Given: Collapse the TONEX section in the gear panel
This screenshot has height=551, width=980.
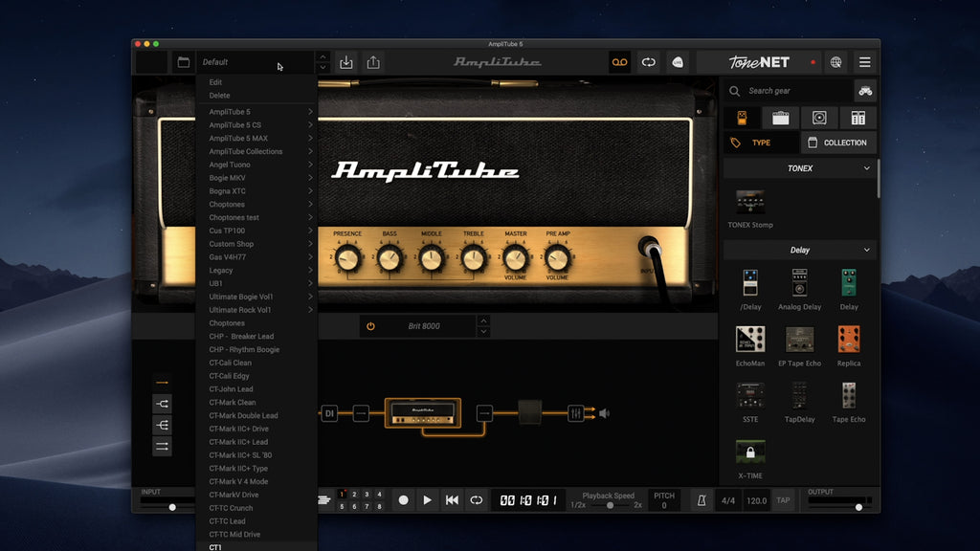Looking at the screenshot, I should pyautogui.click(x=866, y=168).
